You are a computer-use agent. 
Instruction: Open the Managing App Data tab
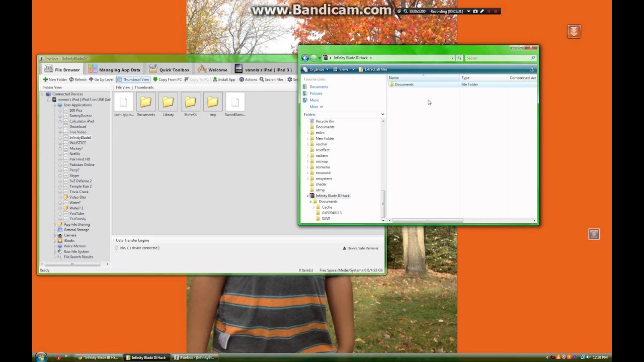click(114, 69)
